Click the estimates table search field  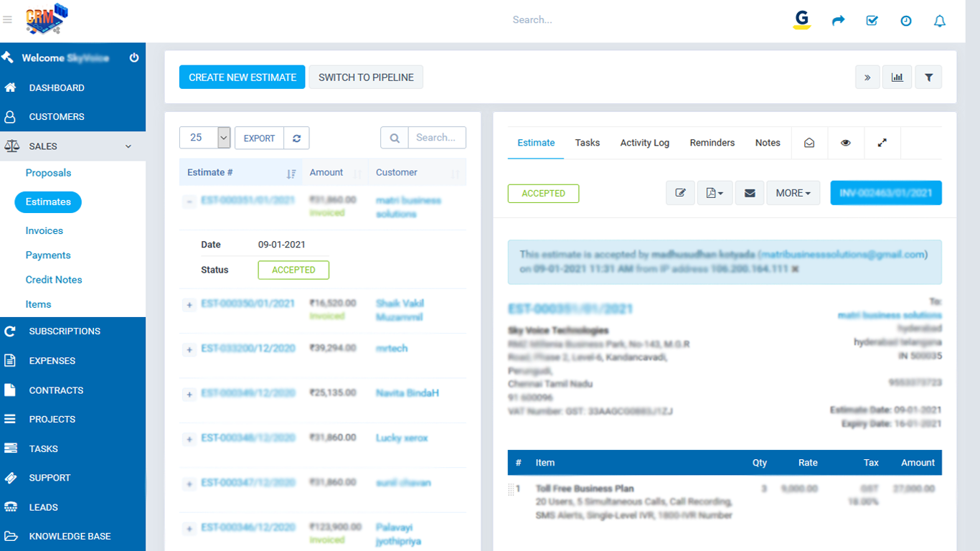point(436,138)
